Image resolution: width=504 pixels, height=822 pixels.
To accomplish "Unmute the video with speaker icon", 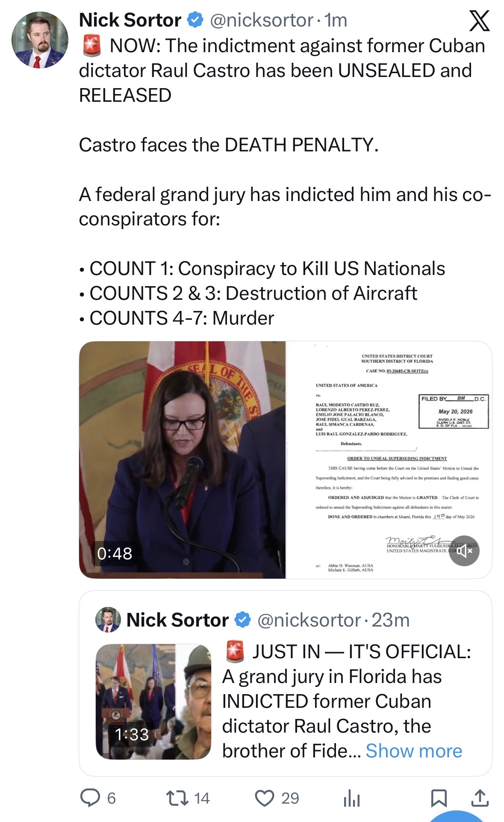I will pos(464,551).
